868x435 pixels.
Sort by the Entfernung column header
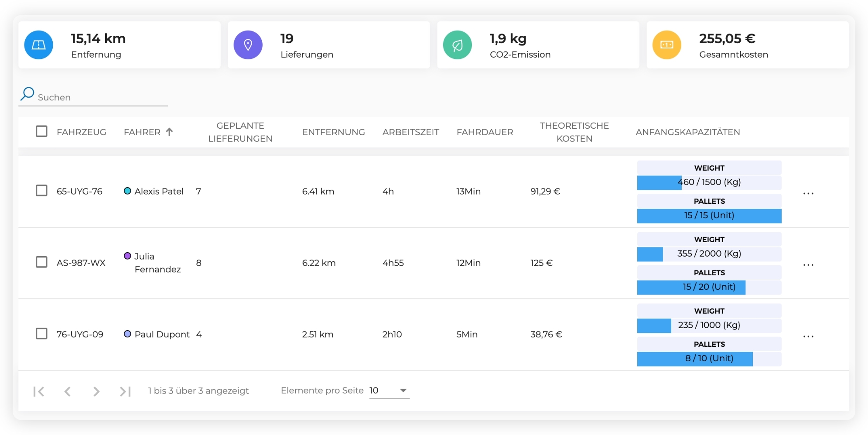[333, 132]
